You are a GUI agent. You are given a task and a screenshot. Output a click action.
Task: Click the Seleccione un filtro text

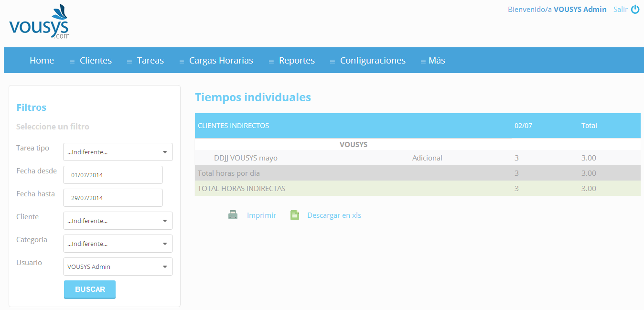[x=53, y=127]
